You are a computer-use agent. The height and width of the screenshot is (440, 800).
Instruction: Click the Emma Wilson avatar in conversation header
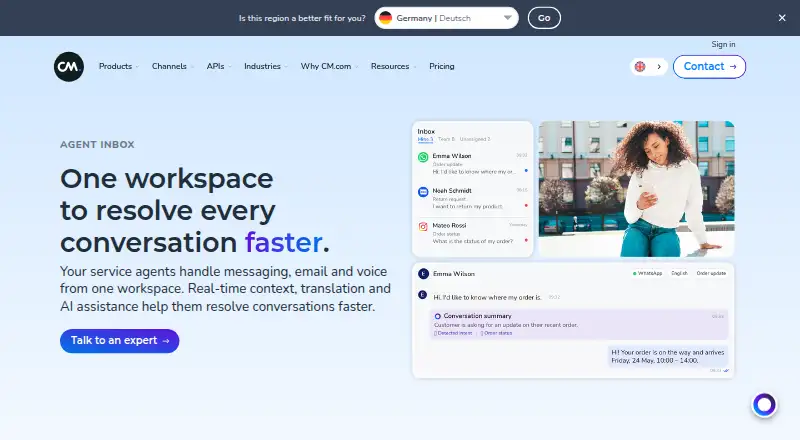(423, 274)
